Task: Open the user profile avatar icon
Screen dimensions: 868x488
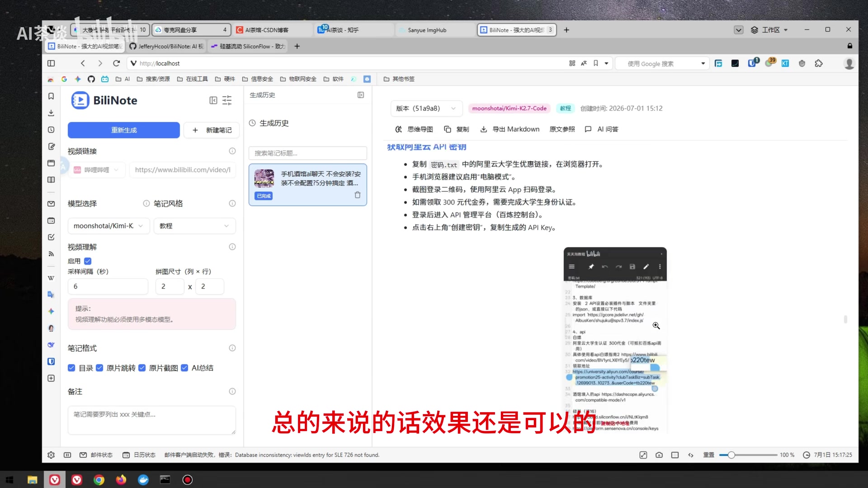Action: [x=849, y=64]
